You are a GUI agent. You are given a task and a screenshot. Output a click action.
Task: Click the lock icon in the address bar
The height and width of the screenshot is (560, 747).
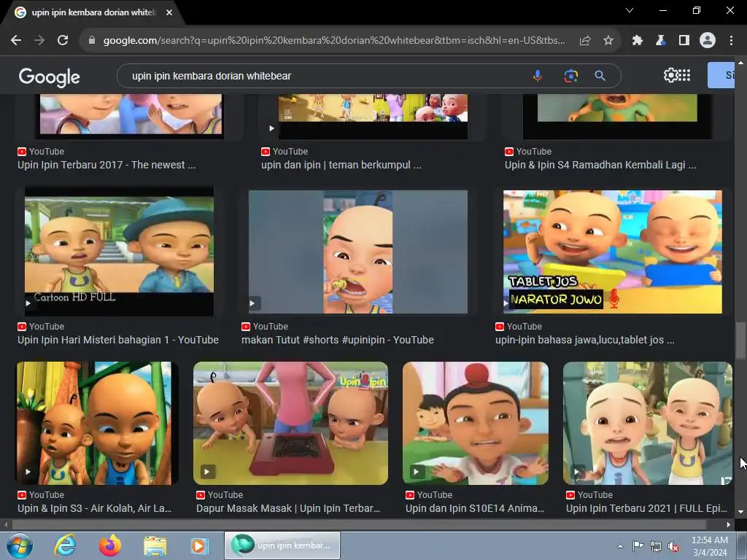click(92, 41)
